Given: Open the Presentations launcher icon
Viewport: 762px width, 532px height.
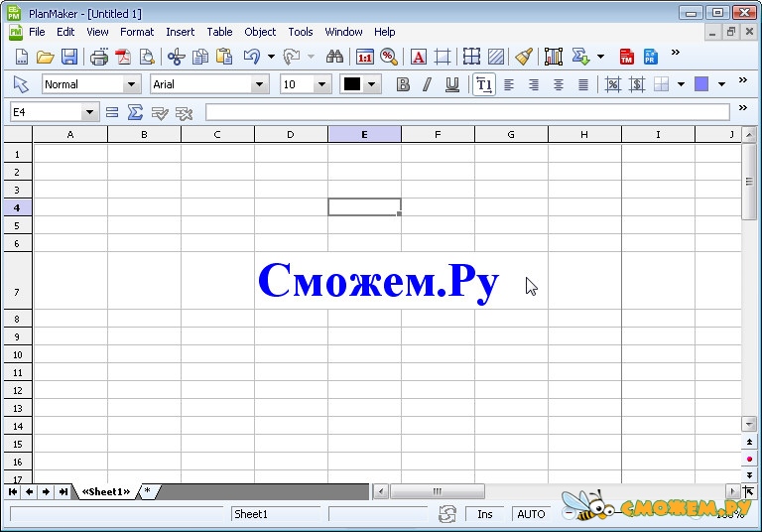Looking at the screenshot, I should 650,57.
